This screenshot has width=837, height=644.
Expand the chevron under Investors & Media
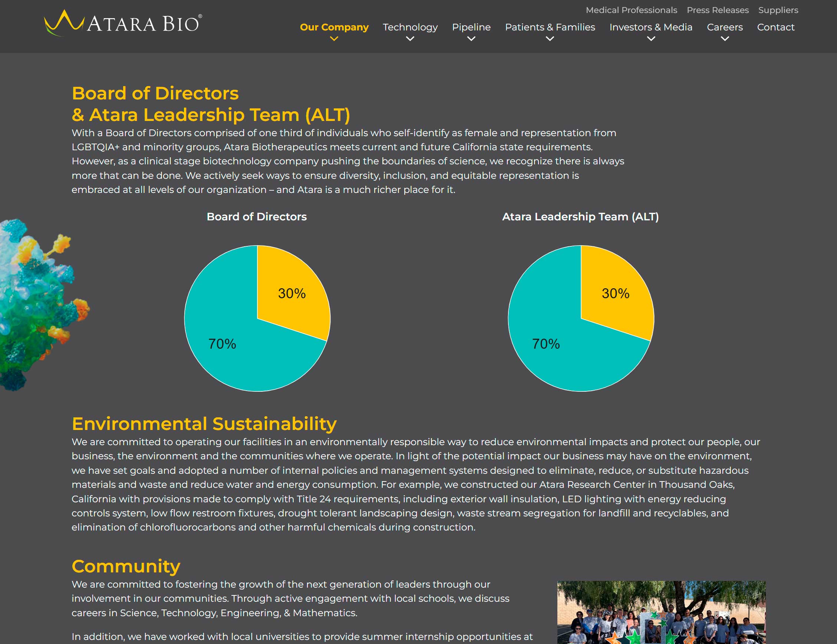651,39
